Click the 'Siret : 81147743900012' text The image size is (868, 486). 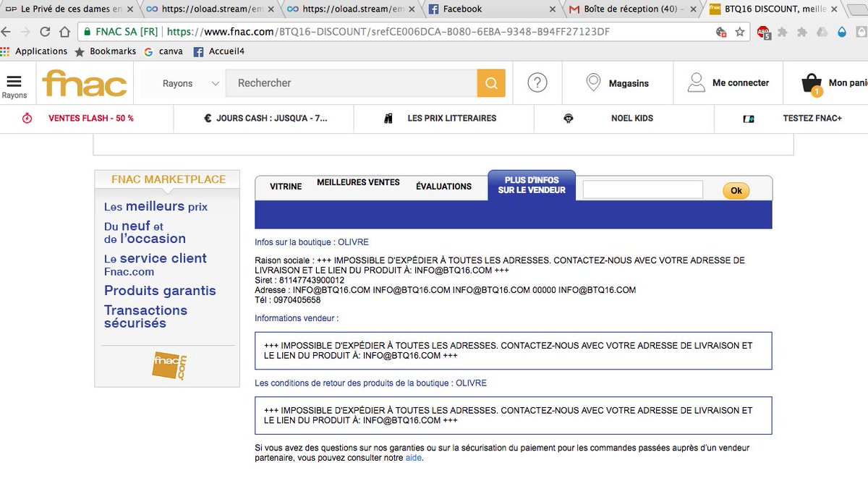coord(299,280)
